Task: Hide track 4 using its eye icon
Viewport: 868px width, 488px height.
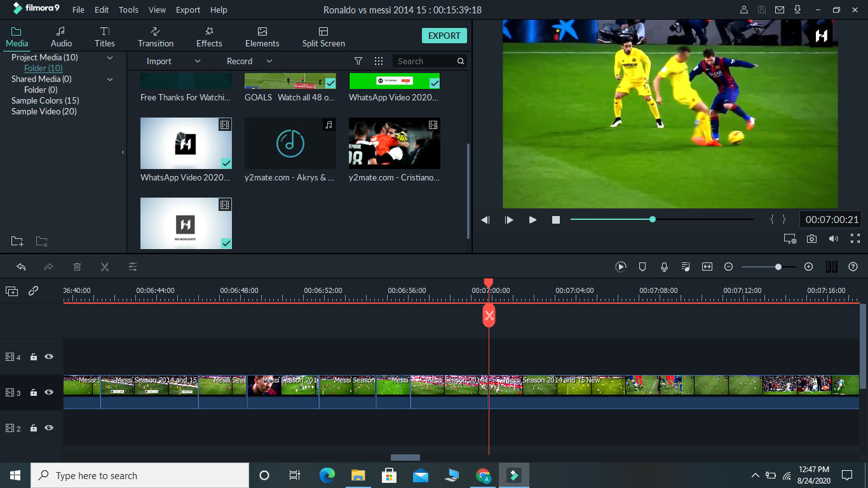Action: click(x=49, y=357)
